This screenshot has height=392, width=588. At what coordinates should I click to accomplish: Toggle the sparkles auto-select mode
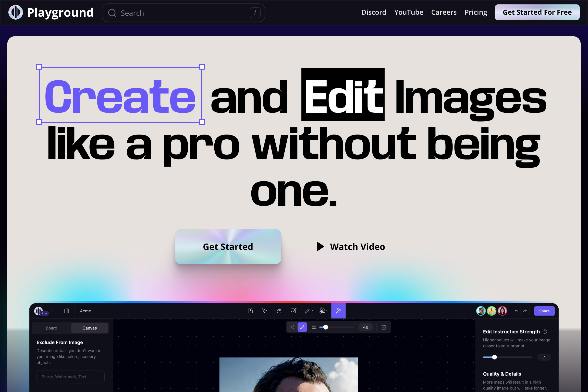(292, 327)
